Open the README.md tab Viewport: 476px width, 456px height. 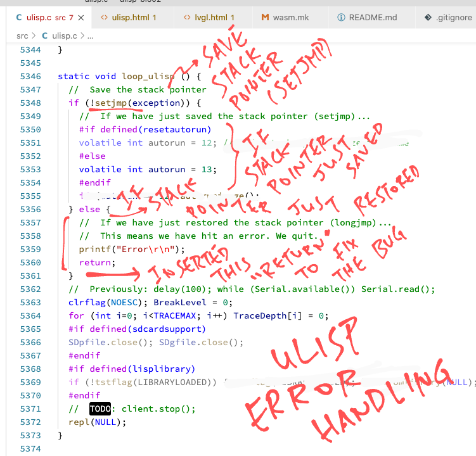[373, 18]
